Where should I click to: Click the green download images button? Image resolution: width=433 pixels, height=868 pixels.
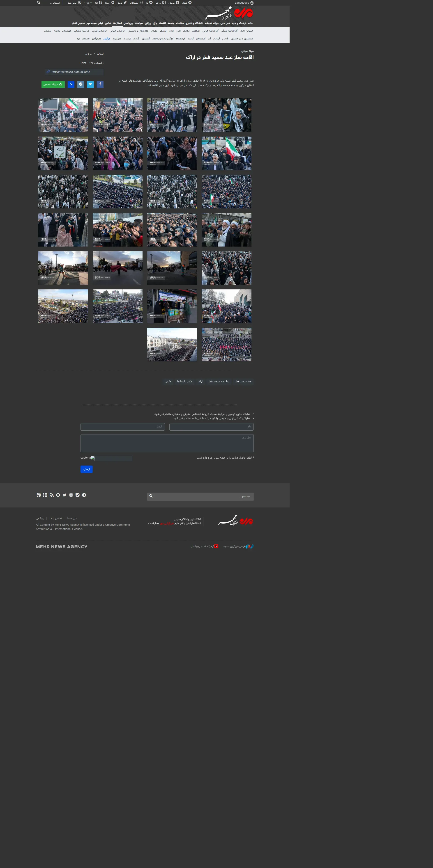point(53,84)
